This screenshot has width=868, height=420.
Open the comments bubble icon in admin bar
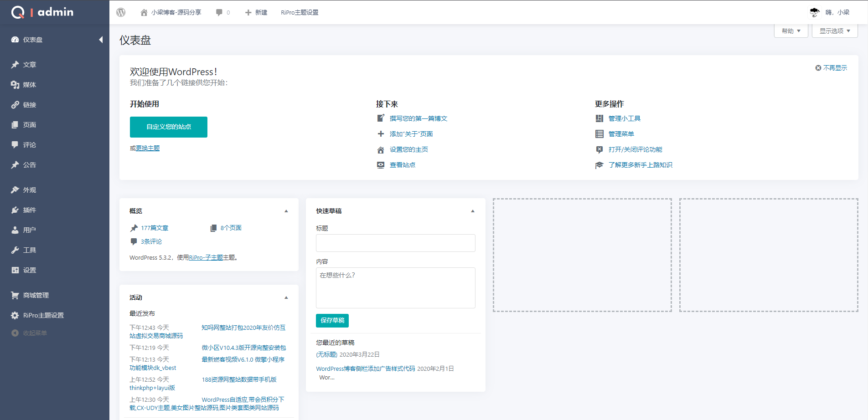[x=219, y=12]
